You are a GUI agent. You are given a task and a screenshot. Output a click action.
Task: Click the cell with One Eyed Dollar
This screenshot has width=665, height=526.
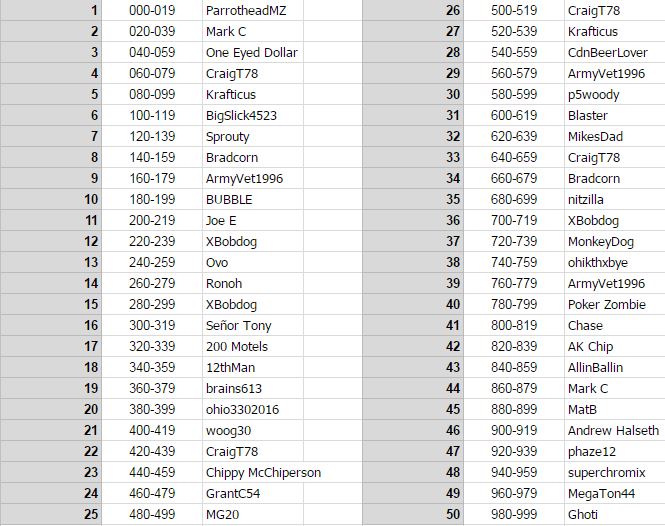(253, 52)
